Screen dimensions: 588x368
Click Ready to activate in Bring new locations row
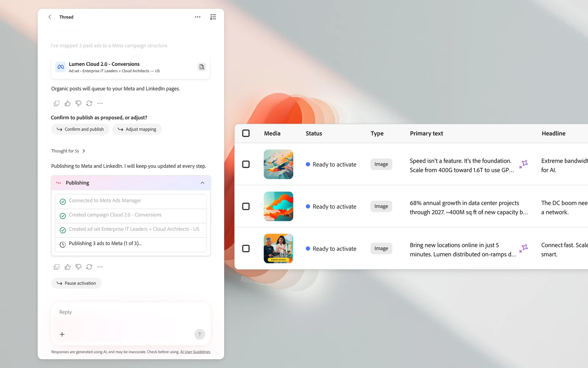331,249
